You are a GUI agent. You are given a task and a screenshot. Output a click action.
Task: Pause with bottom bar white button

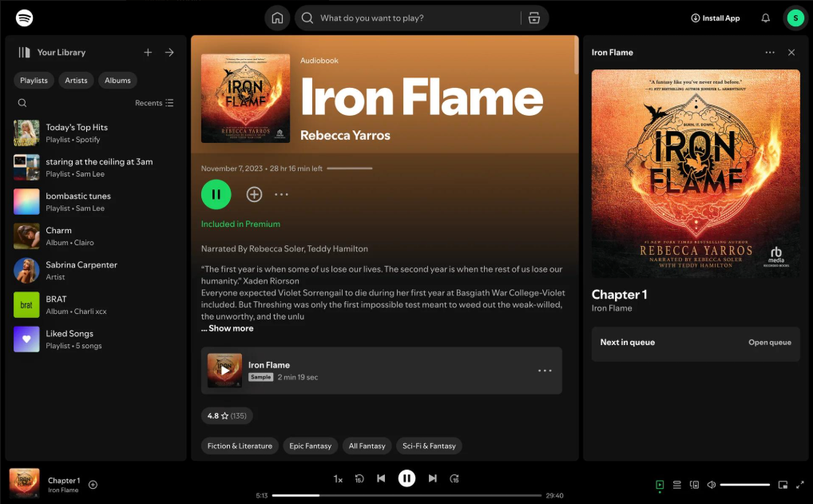[x=406, y=478]
